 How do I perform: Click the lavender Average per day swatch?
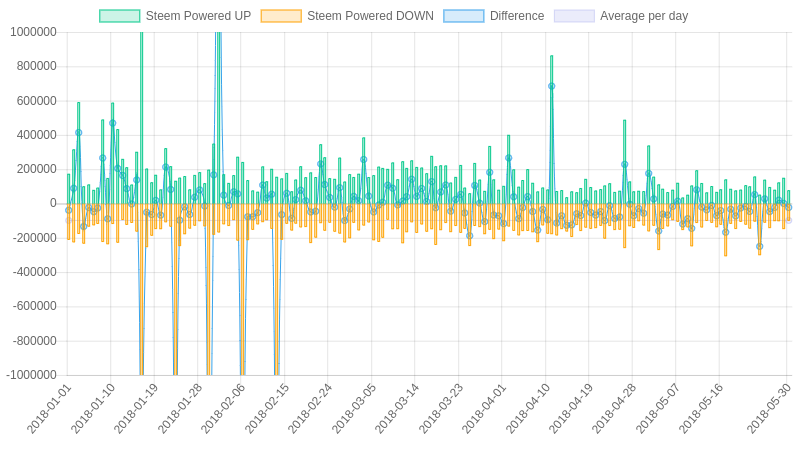(x=574, y=16)
